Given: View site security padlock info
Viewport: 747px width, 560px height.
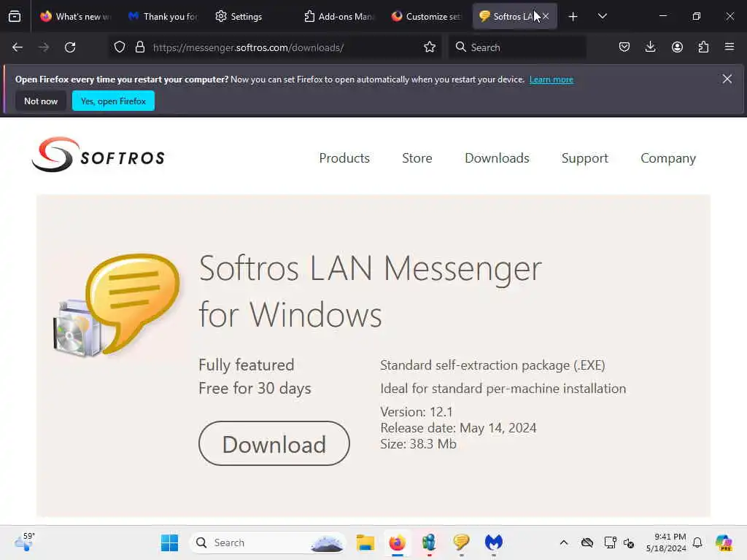Looking at the screenshot, I should (139, 47).
